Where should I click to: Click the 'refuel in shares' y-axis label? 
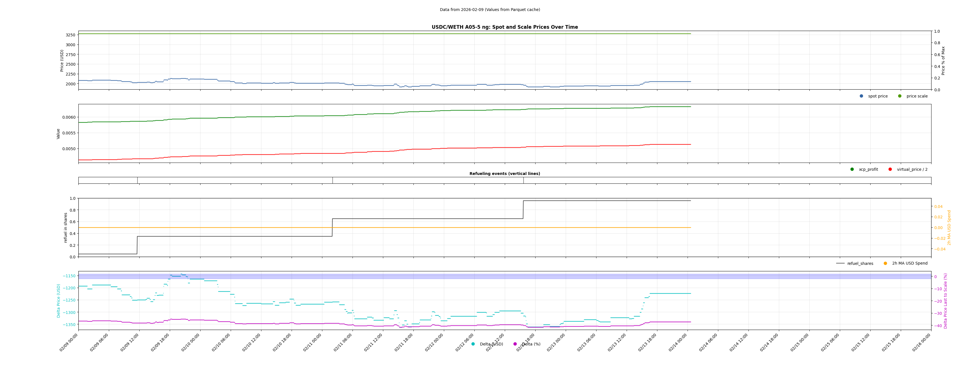(65, 228)
